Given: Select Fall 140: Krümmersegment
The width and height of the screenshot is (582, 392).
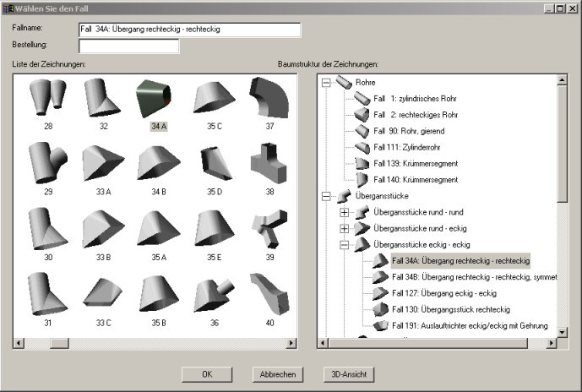Looking at the screenshot, I should (x=416, y=180).
